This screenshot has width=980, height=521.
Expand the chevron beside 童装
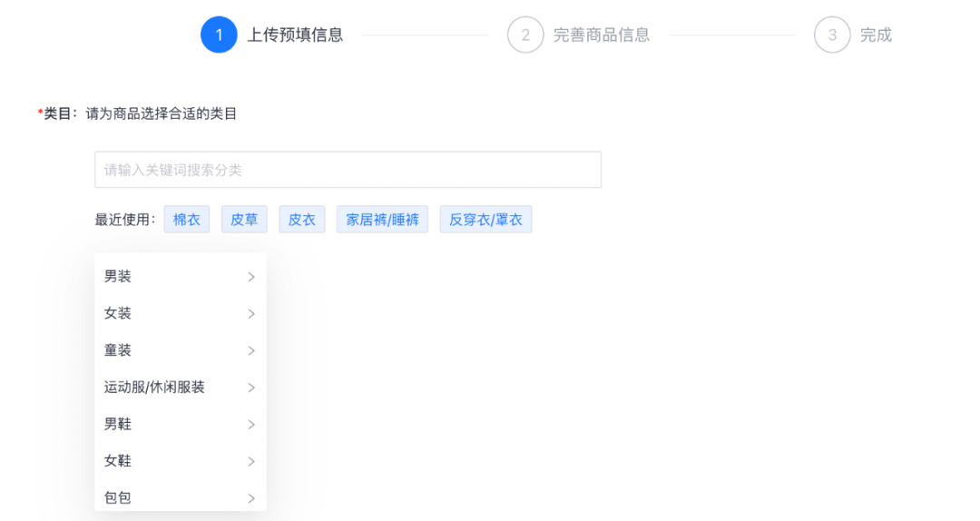[x=251, y=350]
